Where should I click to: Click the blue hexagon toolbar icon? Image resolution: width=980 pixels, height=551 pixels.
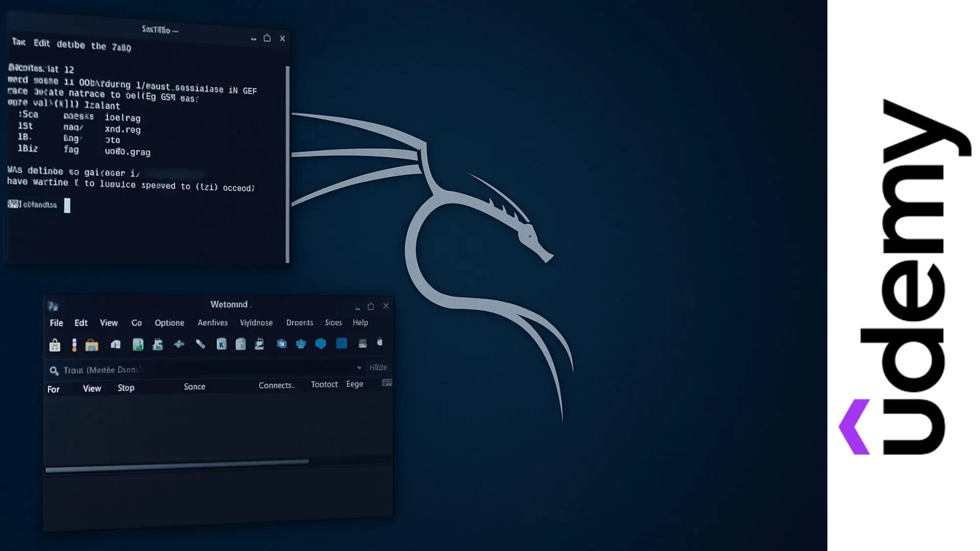click(x=321, y=343)
